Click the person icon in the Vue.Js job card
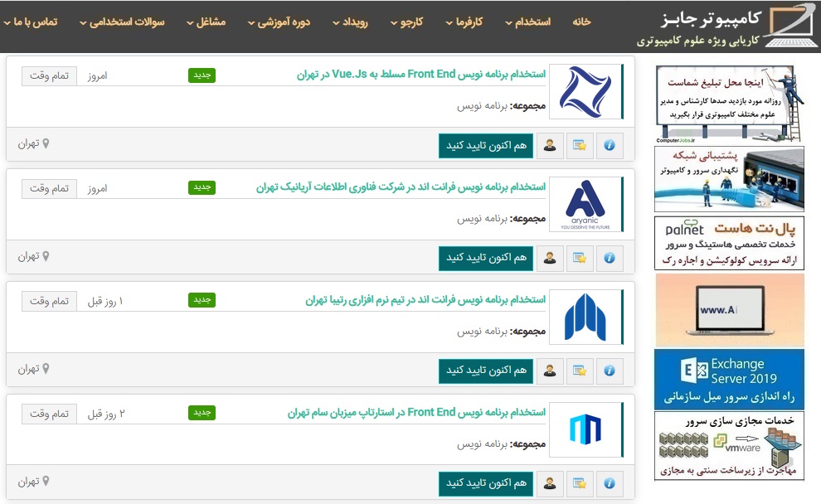 coord(550,146)
